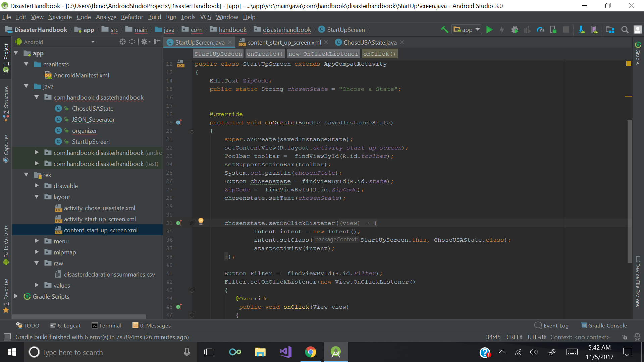The height and width of the screenshot is (362, 644).
Task: Click Search Everywhere magnifier icon
Action: [x=625, y=30]
